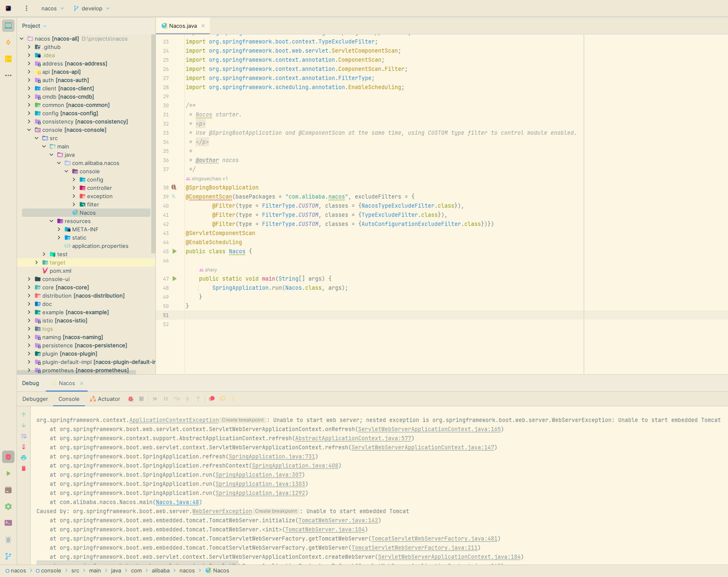Select the Nacos.java editor tab
The width and height of the screenshot is (728, 577).
click(x=183, y=26)
